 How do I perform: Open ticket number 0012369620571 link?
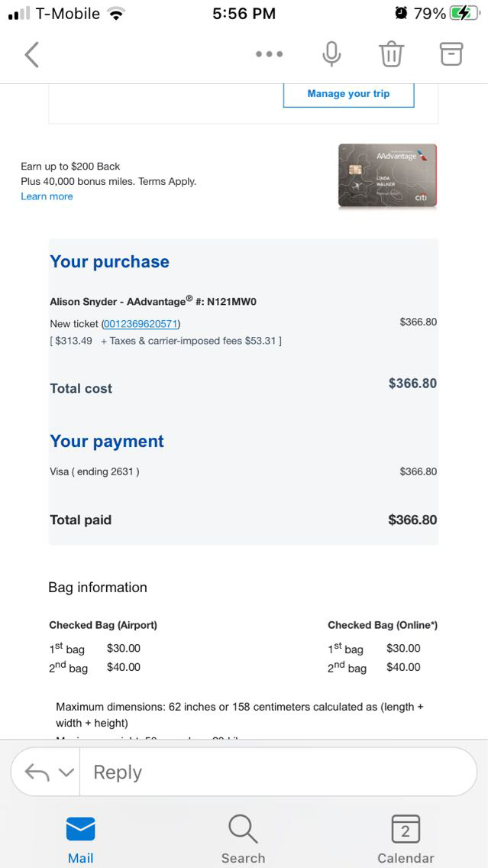point(141,323)
